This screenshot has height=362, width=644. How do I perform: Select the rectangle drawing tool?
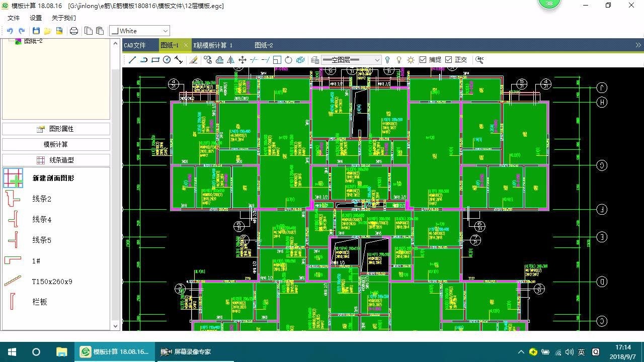pos(155,60)
